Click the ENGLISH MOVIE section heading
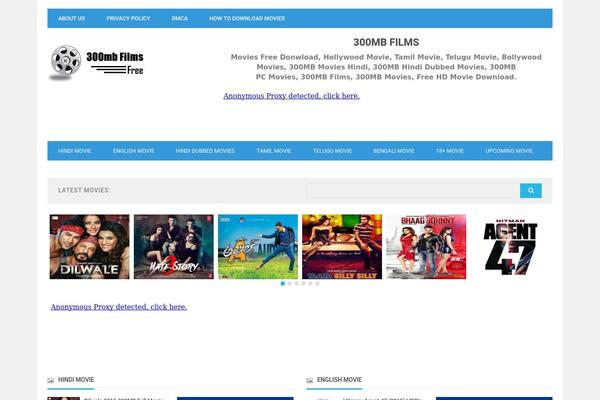Image resolution: width=600 pixels, height=400 pixels. pos(339,380)
